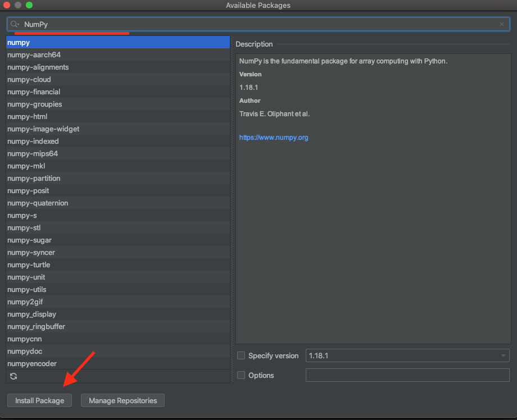Select numpy-financial package

pyautogui.click(x=118, y=92)
